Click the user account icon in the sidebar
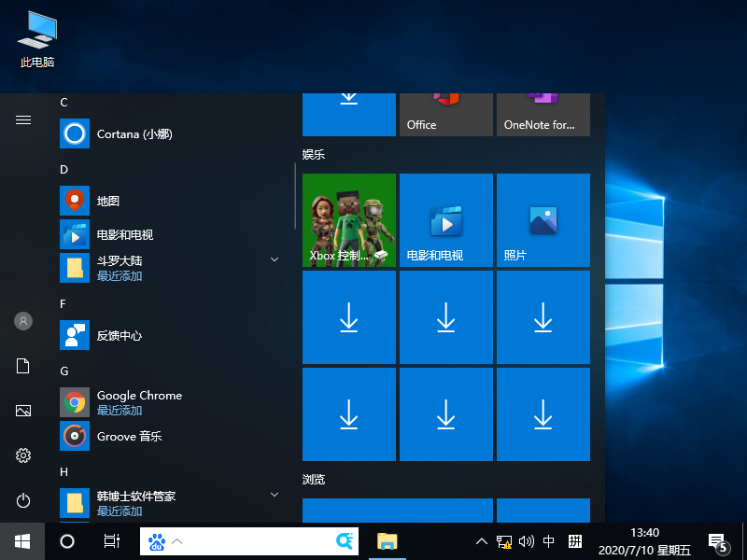The width and height of the screenshot is (747, 560). (x=22, y=321)
